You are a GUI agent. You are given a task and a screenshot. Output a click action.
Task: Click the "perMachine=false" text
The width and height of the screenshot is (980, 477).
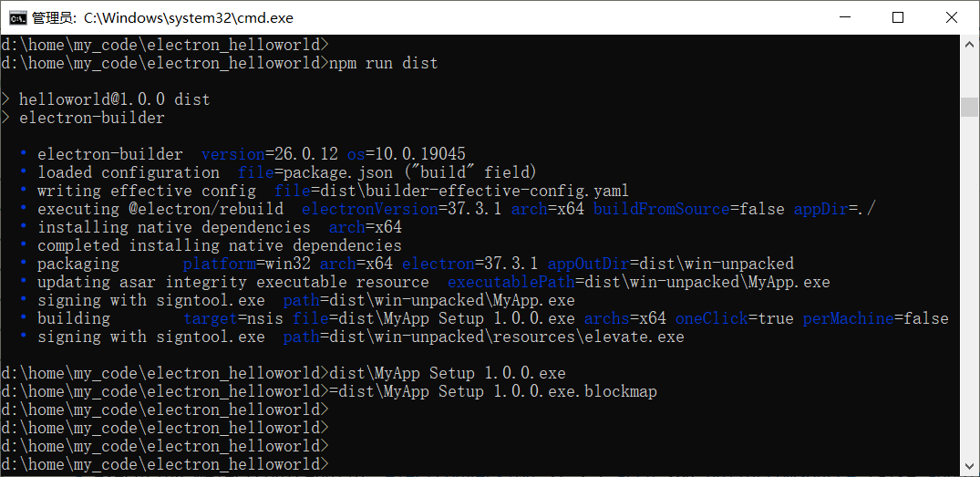[x=875, y=318]
